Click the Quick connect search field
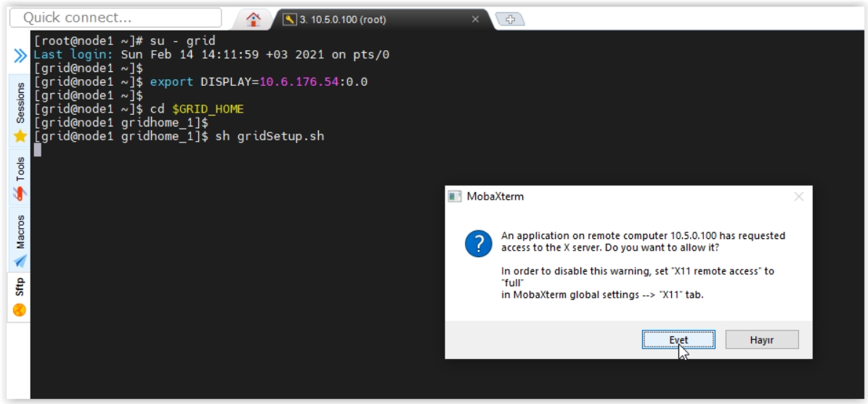Image resolution: width=868 pixels, height=404 pixels. coord(115,17)
